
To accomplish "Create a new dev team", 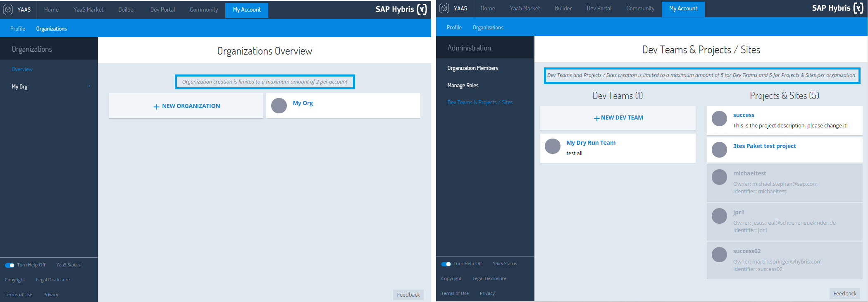I will [x=618, y=118].
